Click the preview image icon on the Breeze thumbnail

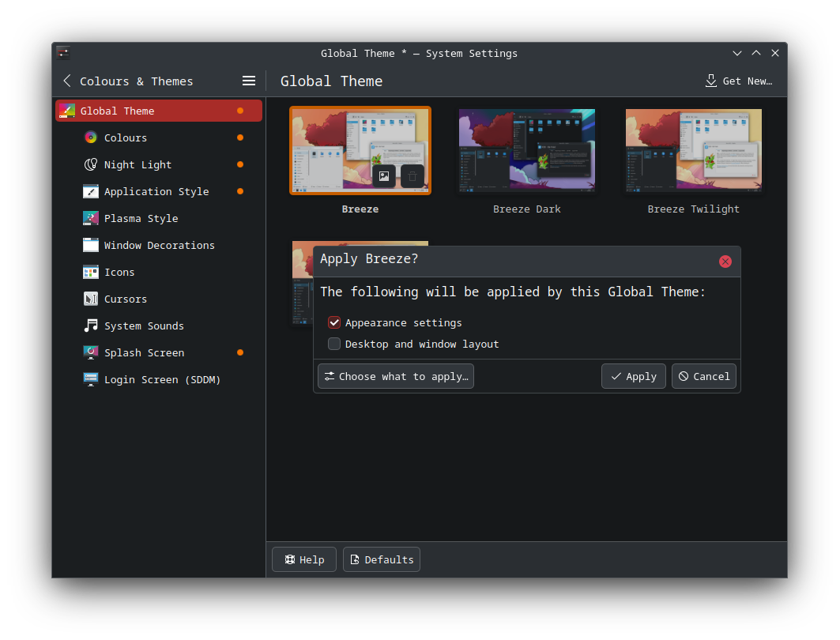(384, 176)
